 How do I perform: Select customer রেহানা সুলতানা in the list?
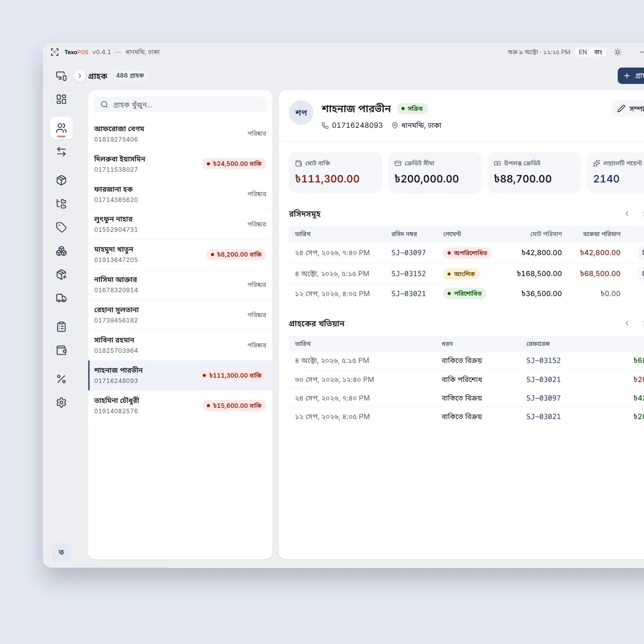point(180,315)
